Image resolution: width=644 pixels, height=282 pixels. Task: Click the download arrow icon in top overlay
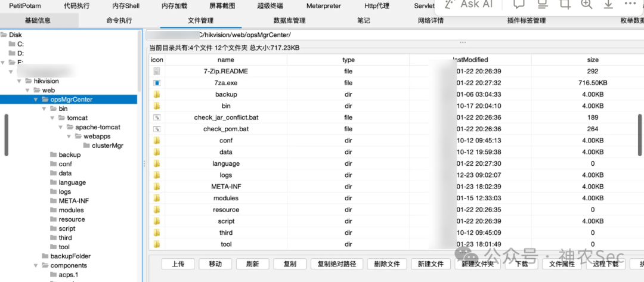click(608, 4)
